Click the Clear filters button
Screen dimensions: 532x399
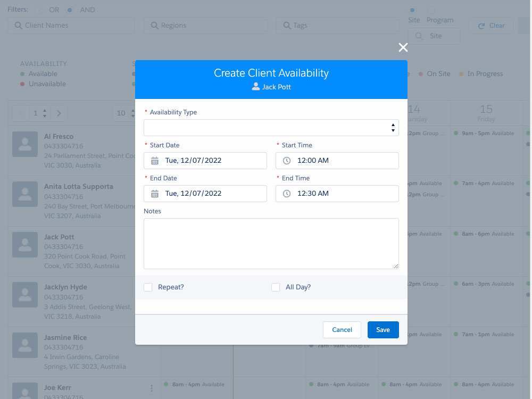tap(491, 26)
